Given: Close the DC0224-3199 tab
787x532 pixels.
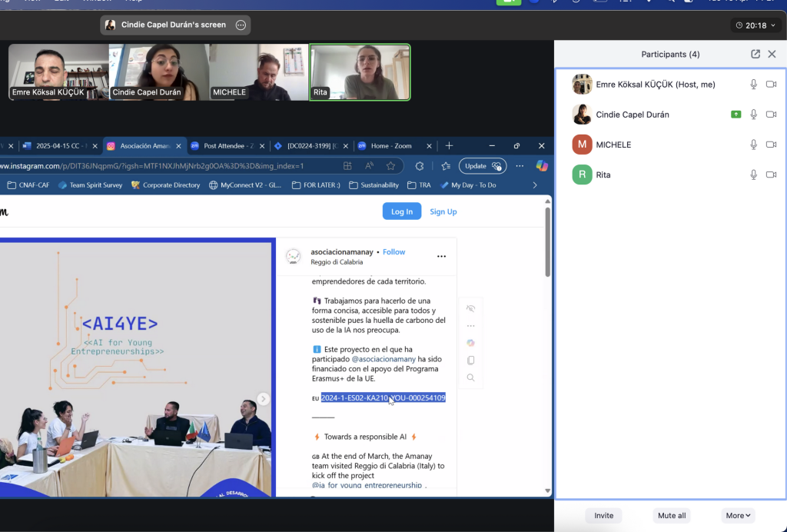Looking at the screenshot, I should 345,146.
